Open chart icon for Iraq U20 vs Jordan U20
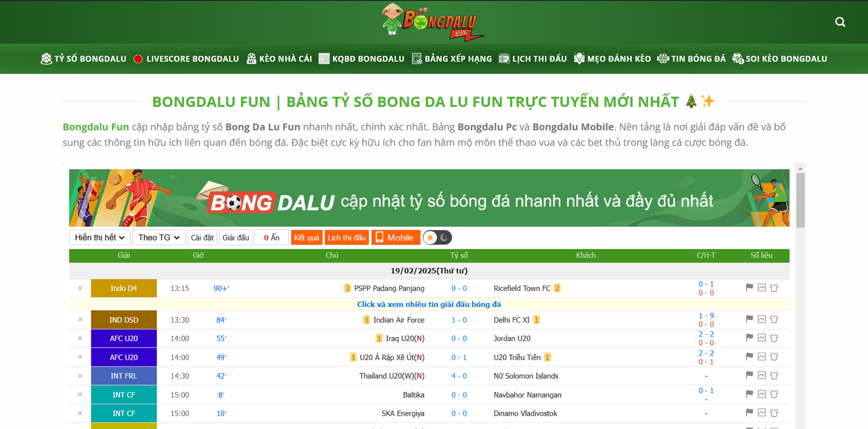868x429 pixels. [762, 338]
